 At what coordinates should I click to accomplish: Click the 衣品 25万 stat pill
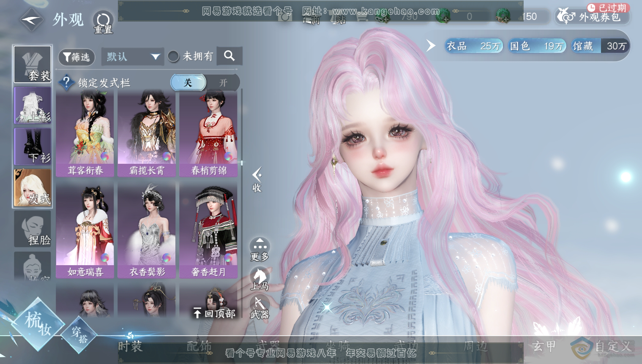pos(473,46)
